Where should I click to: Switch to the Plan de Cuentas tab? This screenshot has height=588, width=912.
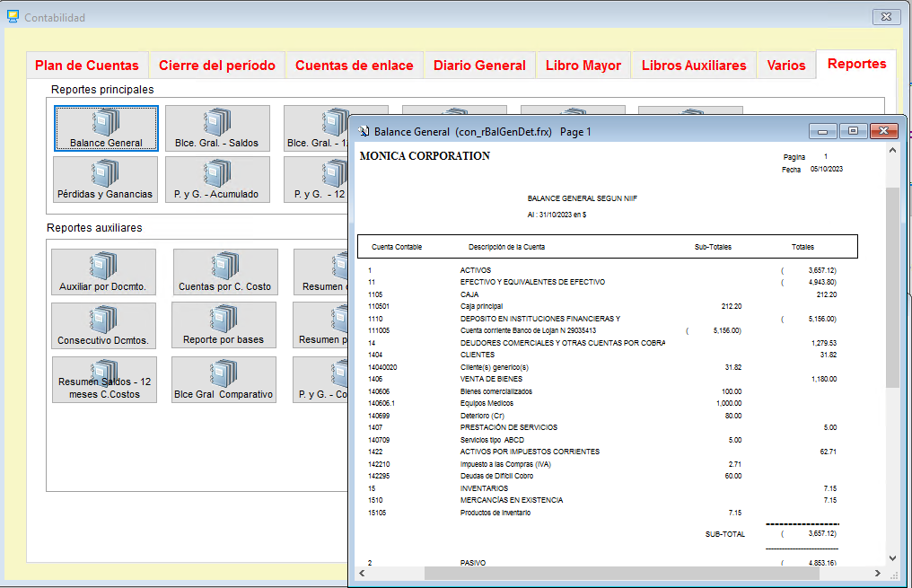tap(87, 66)
